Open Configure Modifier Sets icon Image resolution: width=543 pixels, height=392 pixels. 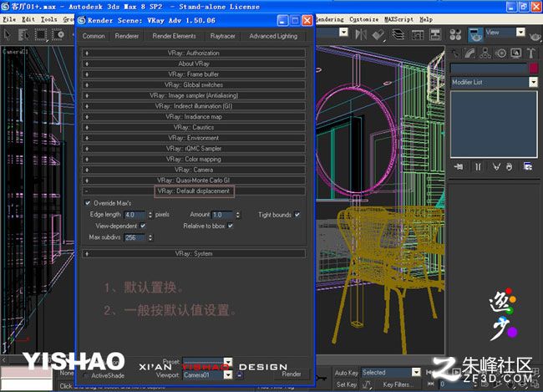click(528, 166)
